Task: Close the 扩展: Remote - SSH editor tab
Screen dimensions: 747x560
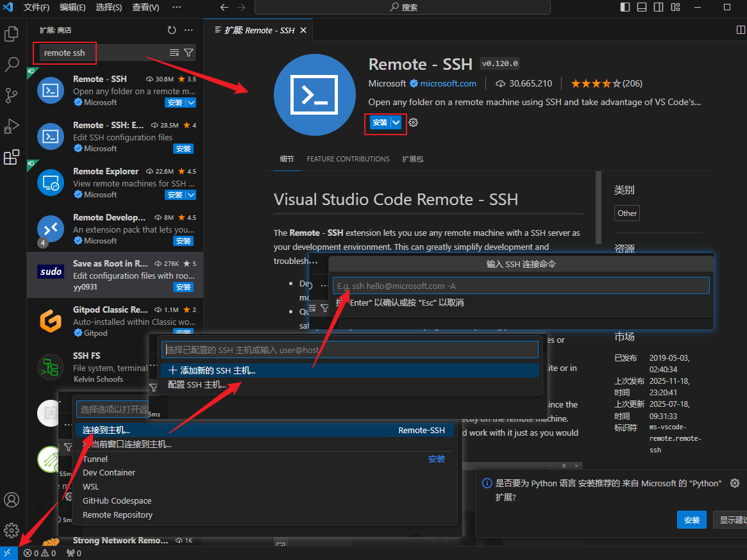Action: (303, 30)
